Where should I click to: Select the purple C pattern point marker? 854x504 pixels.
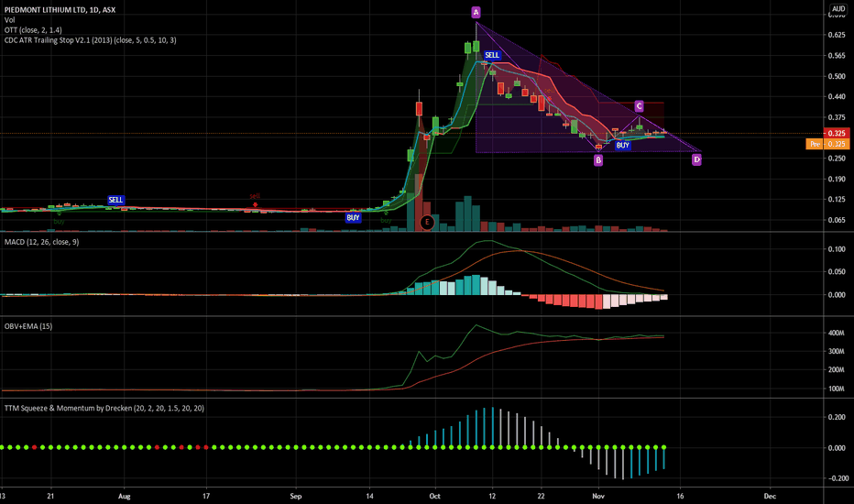[639, 106]
